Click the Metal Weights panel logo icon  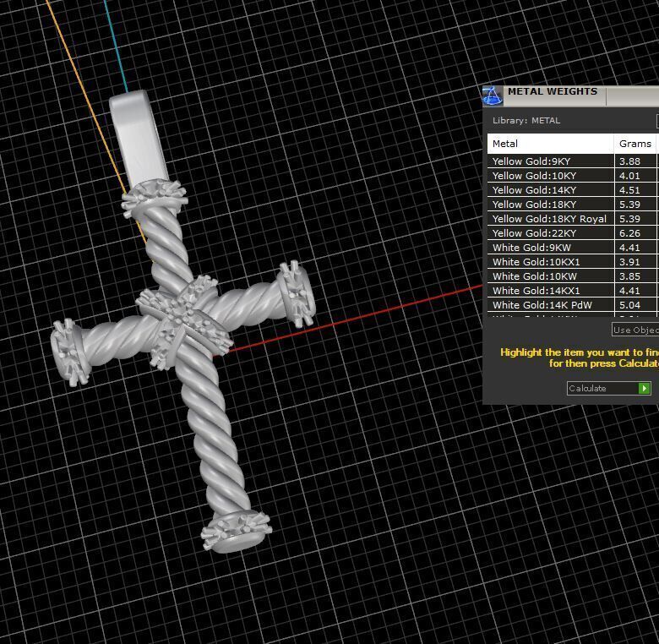[x=493, y=96]
